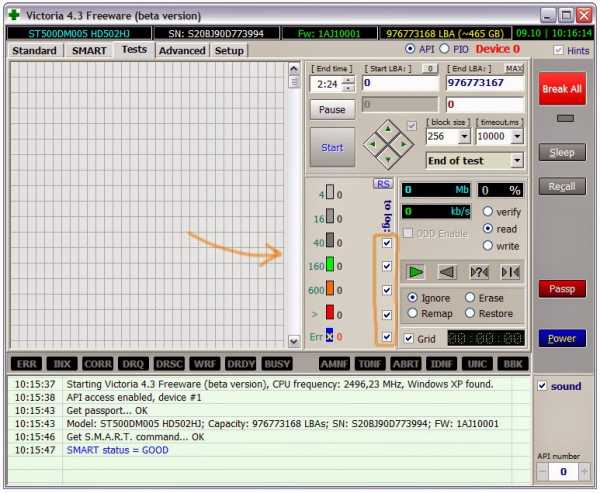Click the End time spinner arrows
The height and width of the screenshot is (493, 600).
pos(348,84)
